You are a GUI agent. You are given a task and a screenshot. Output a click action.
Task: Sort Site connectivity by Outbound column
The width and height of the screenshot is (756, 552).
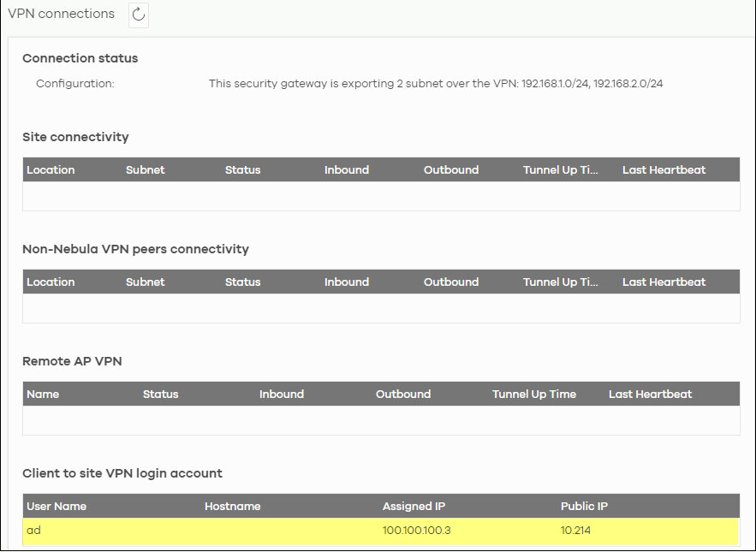451,169
